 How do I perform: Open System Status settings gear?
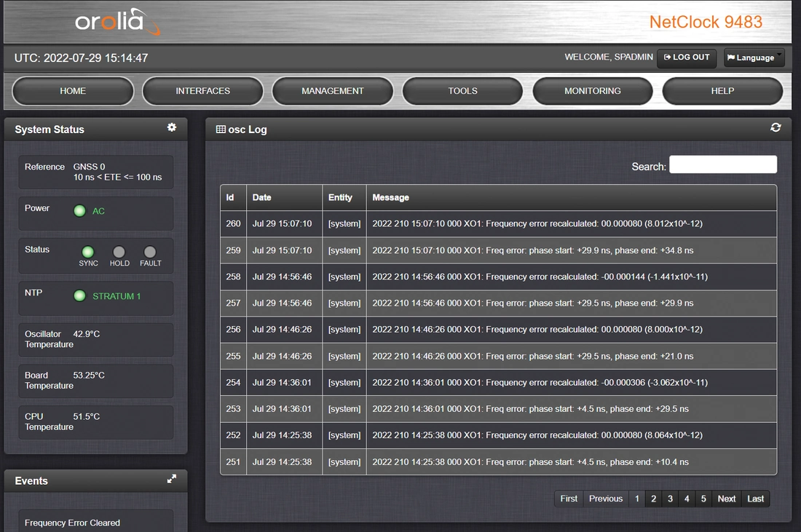(172, 127)
